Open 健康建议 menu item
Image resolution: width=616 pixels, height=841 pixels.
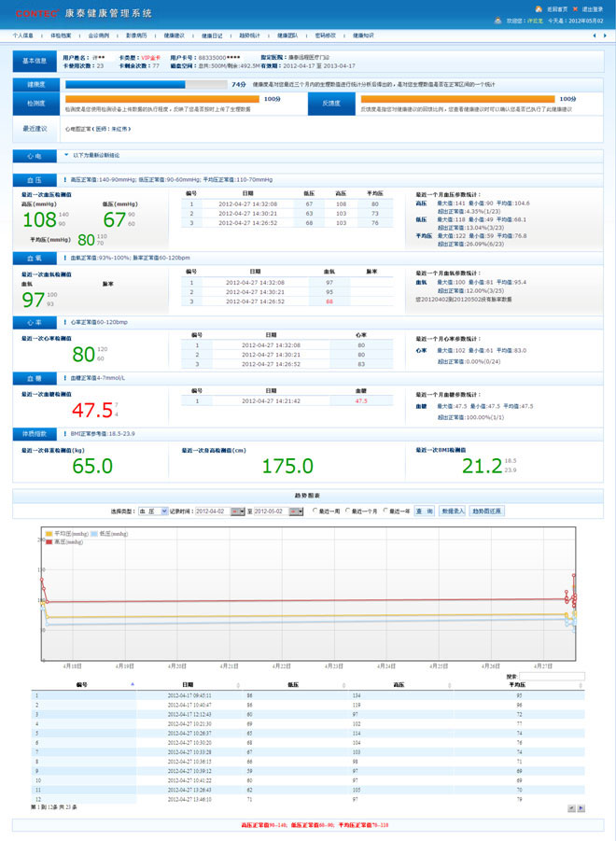175,35
